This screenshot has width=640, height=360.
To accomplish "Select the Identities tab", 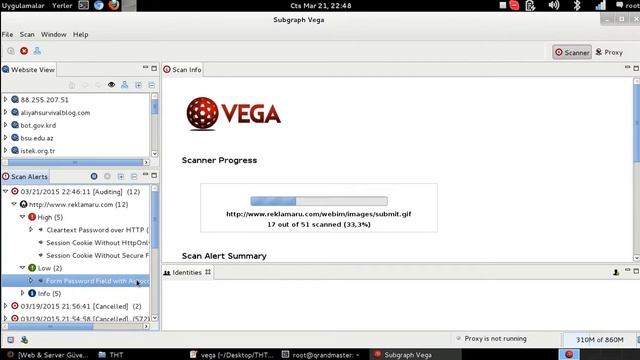I will point(187,272).
